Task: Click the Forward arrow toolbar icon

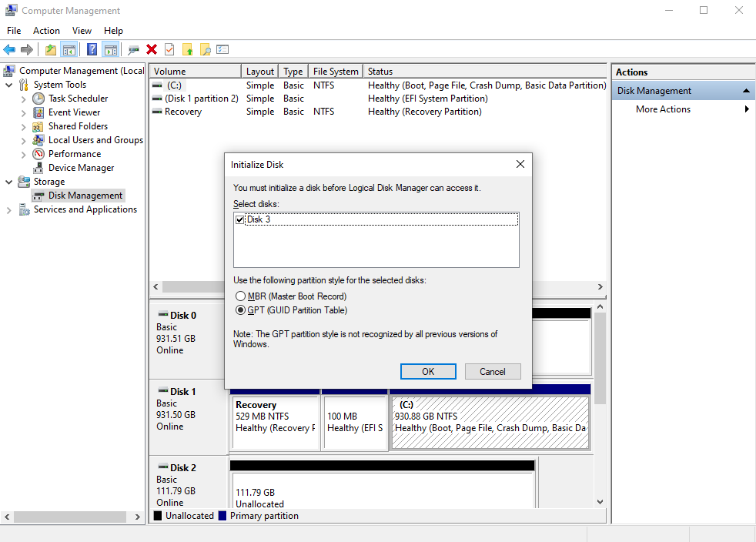Action: click(x=27, y=49)
